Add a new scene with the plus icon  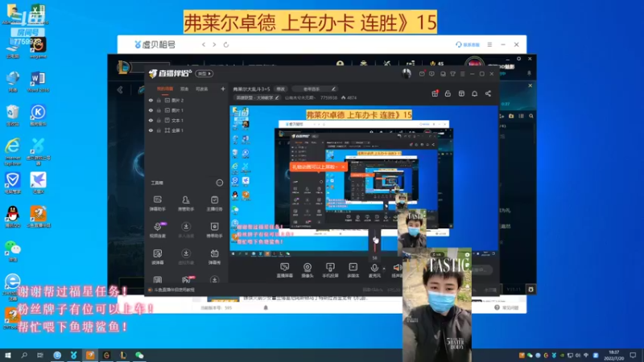223,88
